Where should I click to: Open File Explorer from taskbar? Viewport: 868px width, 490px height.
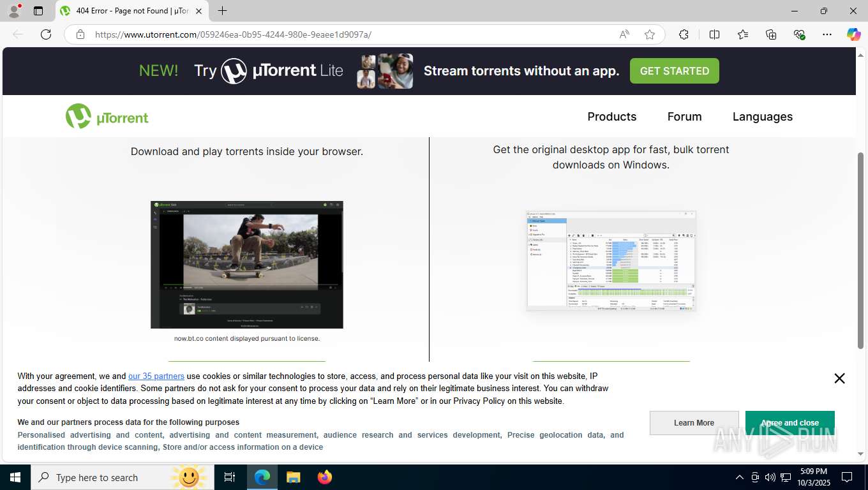(x=293, y=477)
